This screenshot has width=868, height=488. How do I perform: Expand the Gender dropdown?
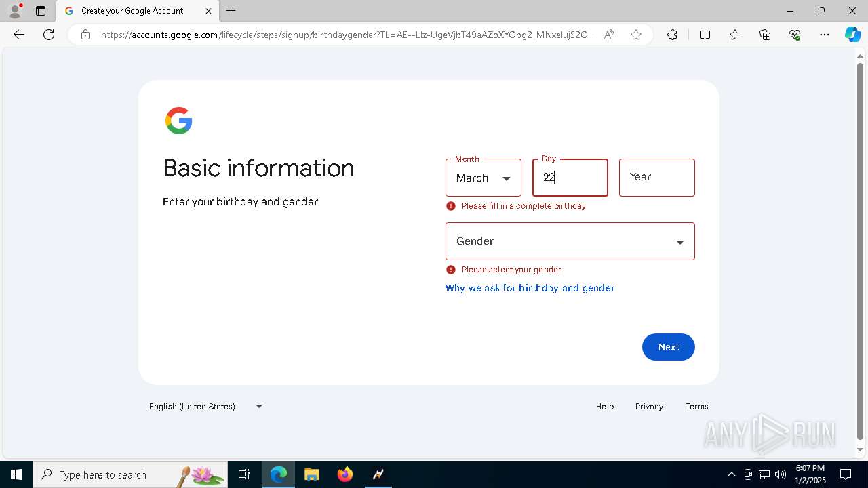[570, 241]
